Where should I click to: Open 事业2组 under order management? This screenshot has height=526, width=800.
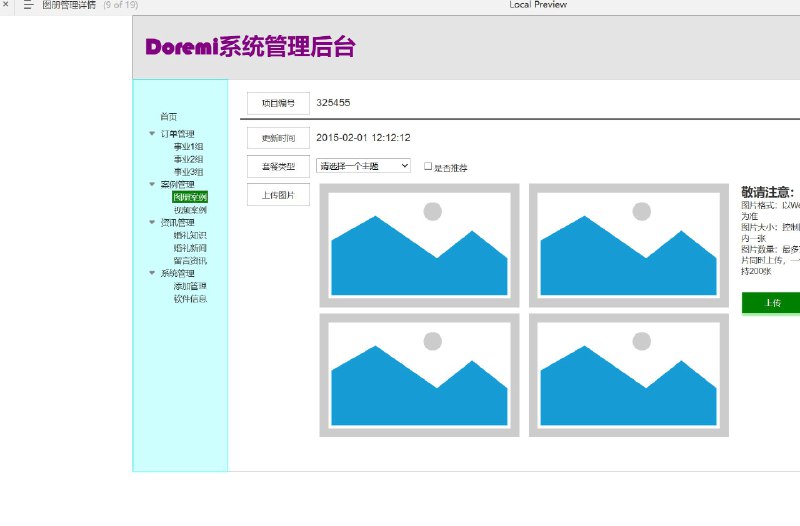click(x=188, y=159)
